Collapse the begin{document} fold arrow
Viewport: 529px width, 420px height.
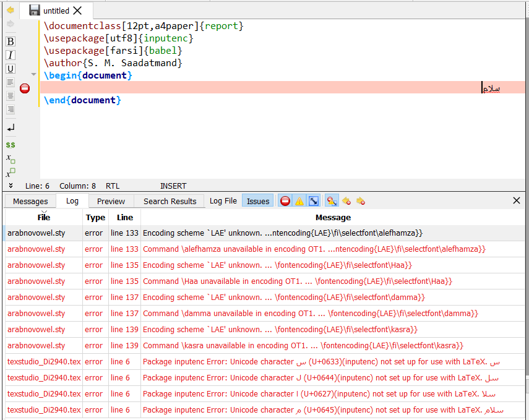point(33,75)
